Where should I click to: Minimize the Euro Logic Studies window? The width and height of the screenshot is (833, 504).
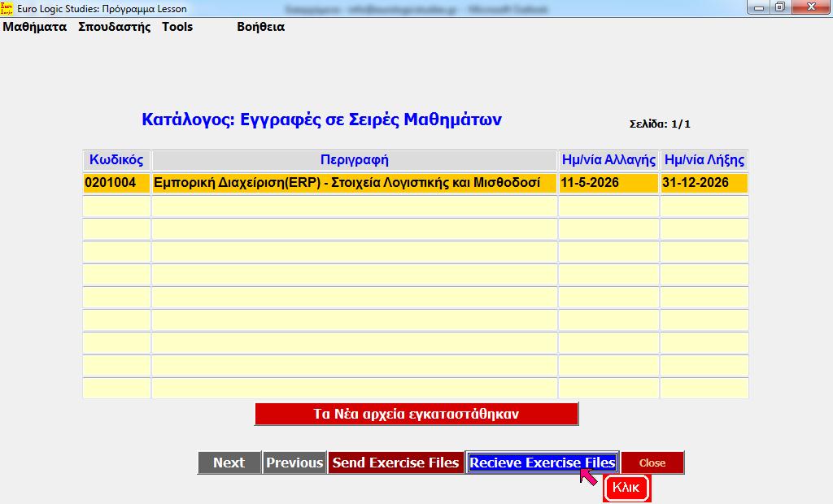[759, 7]
